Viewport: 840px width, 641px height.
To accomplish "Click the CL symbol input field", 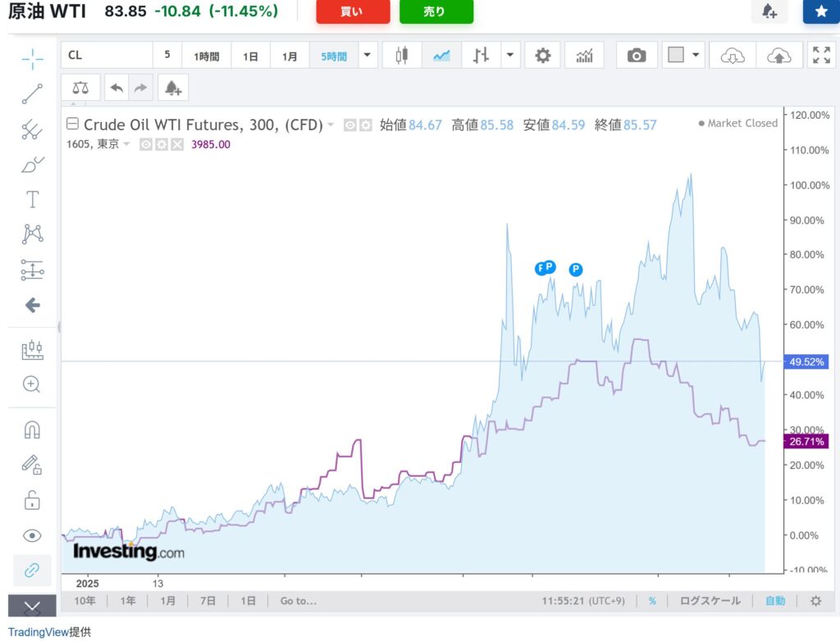I will 107,56.
